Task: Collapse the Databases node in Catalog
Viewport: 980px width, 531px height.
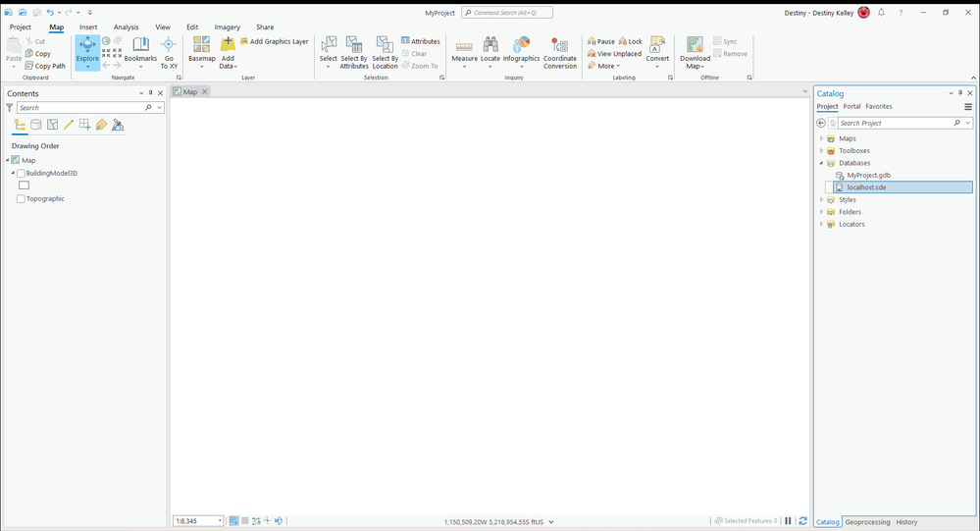Action: pos(822,163)
